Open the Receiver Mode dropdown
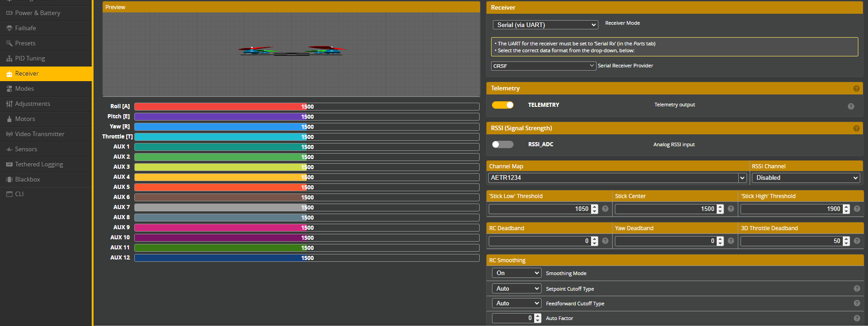Screen dimensions: 868x326 (545, 25)
